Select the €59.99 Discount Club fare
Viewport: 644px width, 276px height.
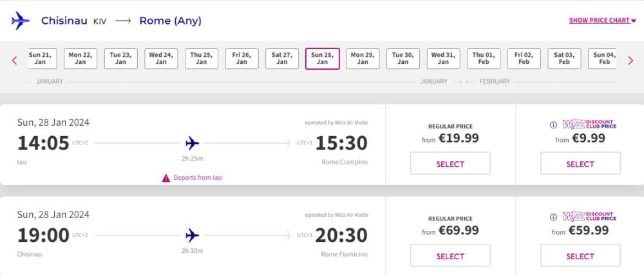coord(580,256)
